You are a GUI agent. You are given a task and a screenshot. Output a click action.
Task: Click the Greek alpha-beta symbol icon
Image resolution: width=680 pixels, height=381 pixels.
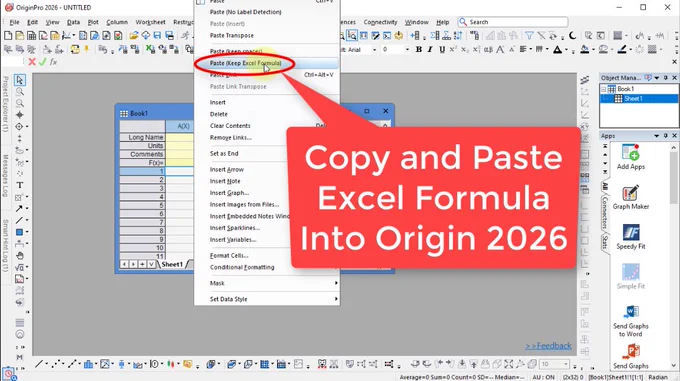[x=488, y=49]
